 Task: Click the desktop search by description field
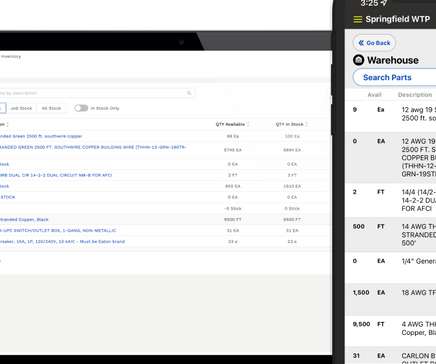(97, 93)
